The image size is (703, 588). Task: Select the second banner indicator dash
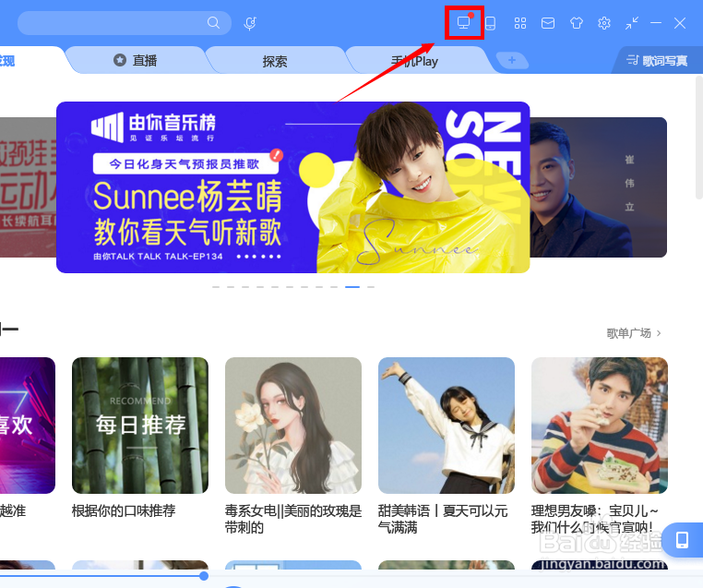[231, 286]
